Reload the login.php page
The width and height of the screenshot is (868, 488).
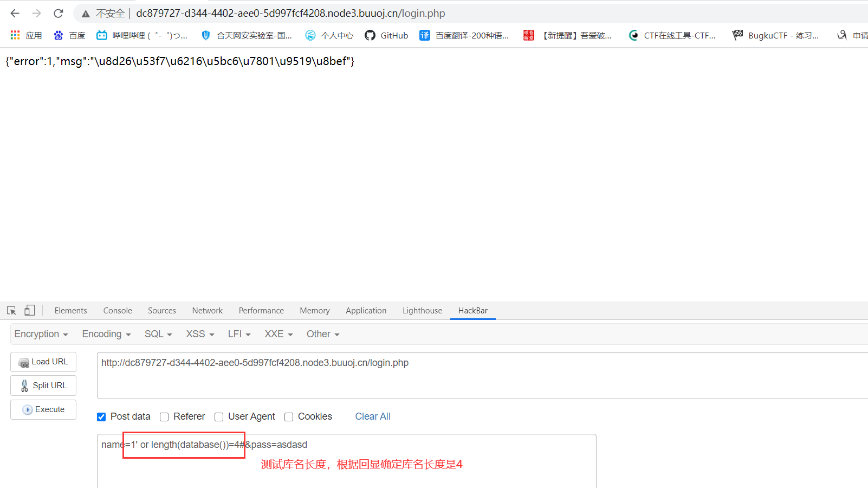click(x=59, y=13)
